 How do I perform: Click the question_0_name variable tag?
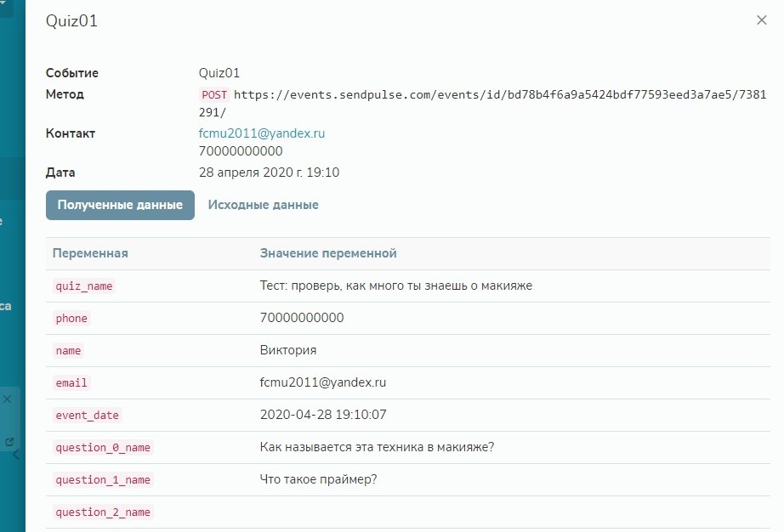coord(102,448)
